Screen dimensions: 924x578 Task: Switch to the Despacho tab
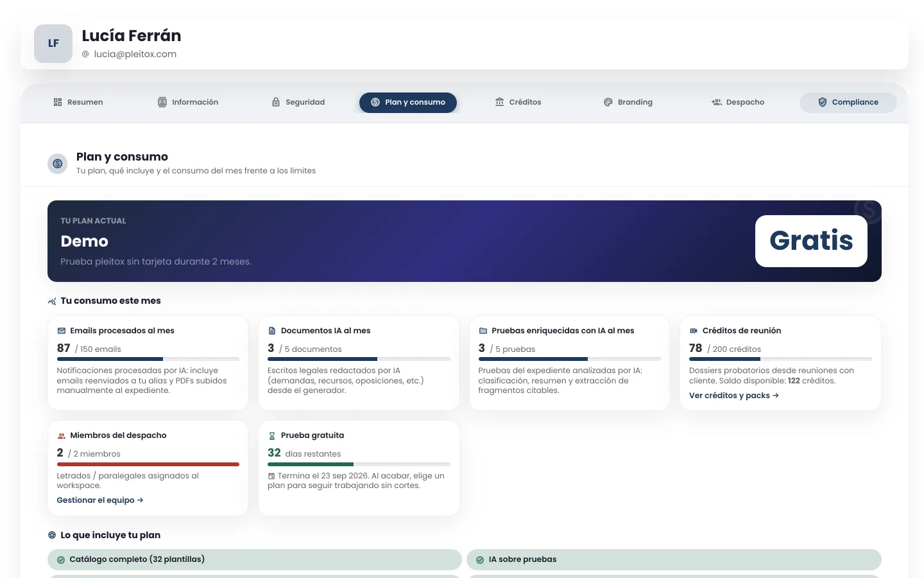738,102
